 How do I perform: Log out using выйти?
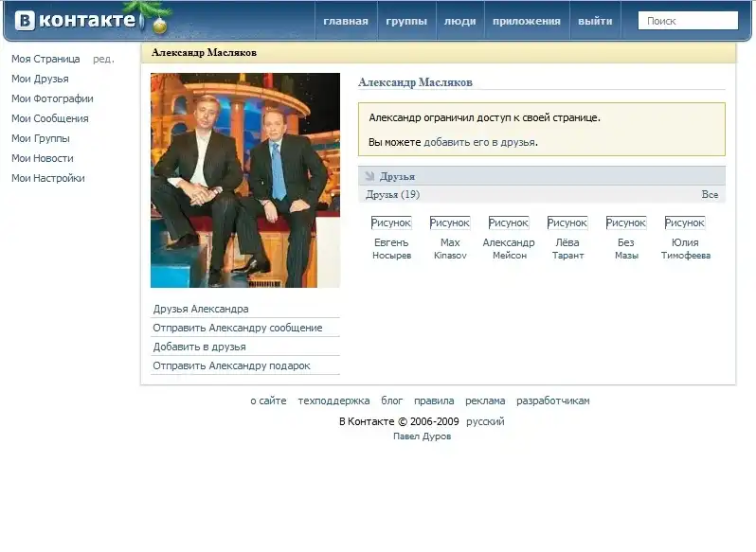click(x=595, y=21)
